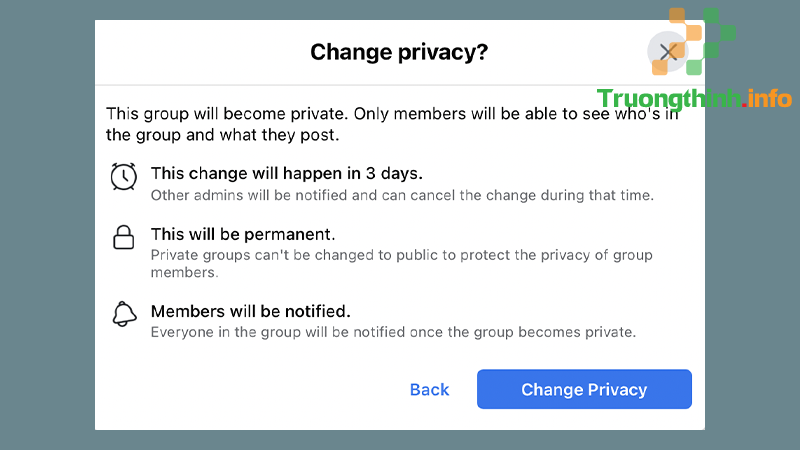The width and height of the screenshot is (800, 450).
Task: Click the notification bell icon
Action: click(124, 313)
